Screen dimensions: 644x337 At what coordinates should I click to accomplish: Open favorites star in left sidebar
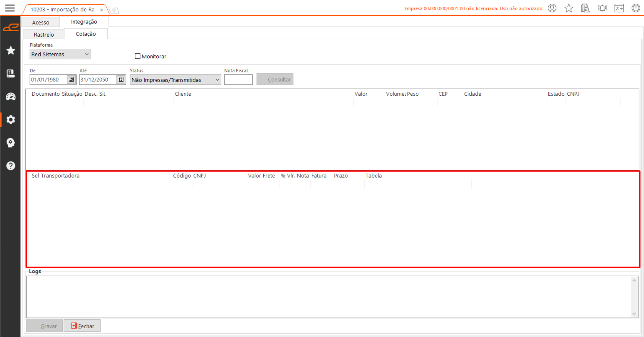11,51
